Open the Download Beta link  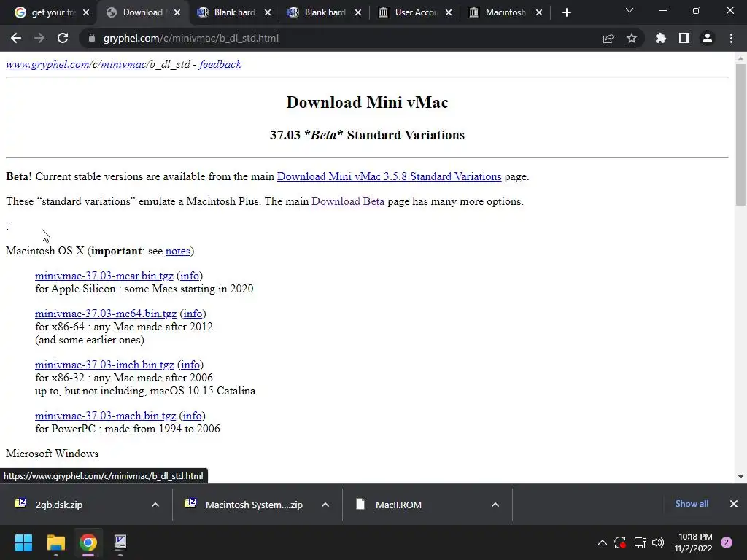pos(348,201)
